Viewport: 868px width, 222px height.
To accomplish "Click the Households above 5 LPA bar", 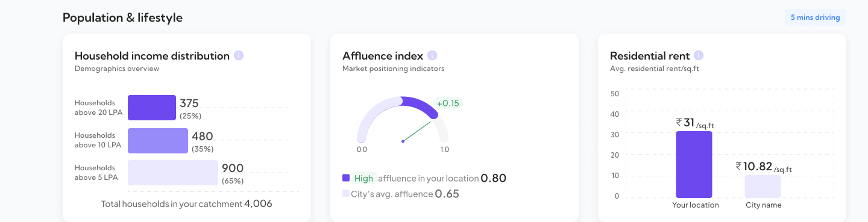I will (x=173, y=173).
